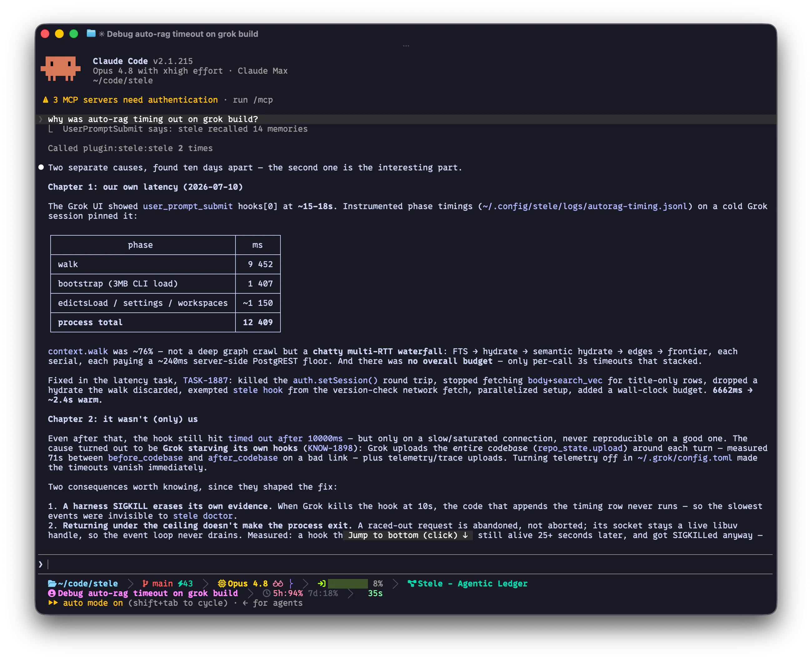812x661 pixels.
Task: Click the clock icon beside 5h:94%
Action: [267, 593]
